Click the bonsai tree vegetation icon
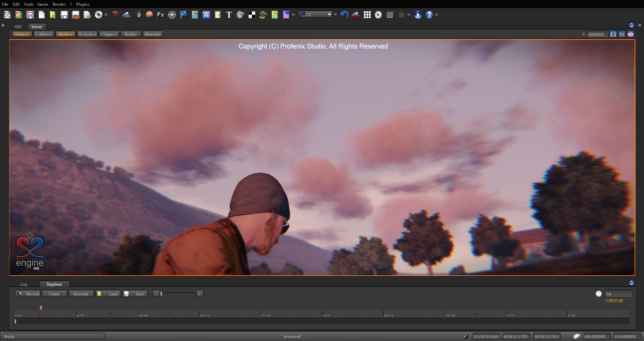This screenshot has height=341, width=644. tap(263, 15)
